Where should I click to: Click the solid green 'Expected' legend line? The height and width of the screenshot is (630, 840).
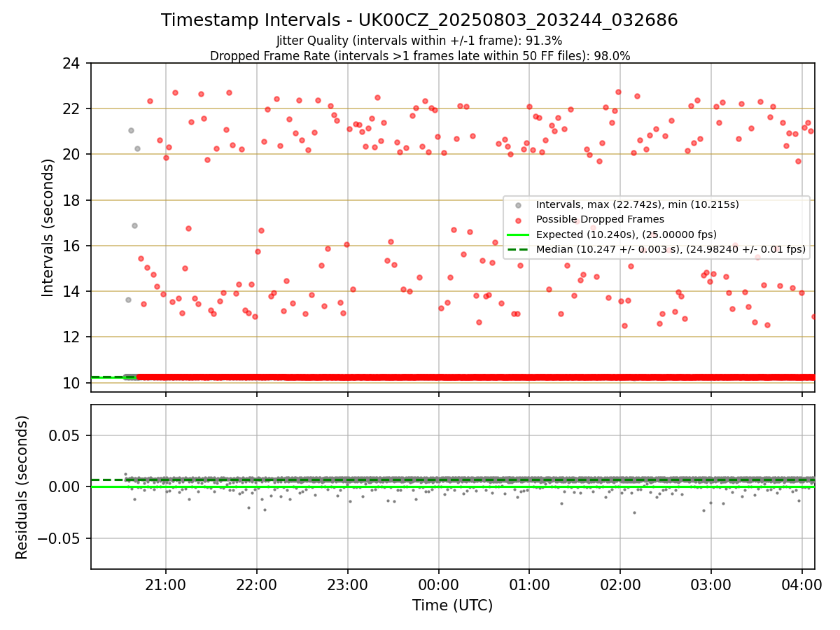pyautogui.click(x=518, y=234)
